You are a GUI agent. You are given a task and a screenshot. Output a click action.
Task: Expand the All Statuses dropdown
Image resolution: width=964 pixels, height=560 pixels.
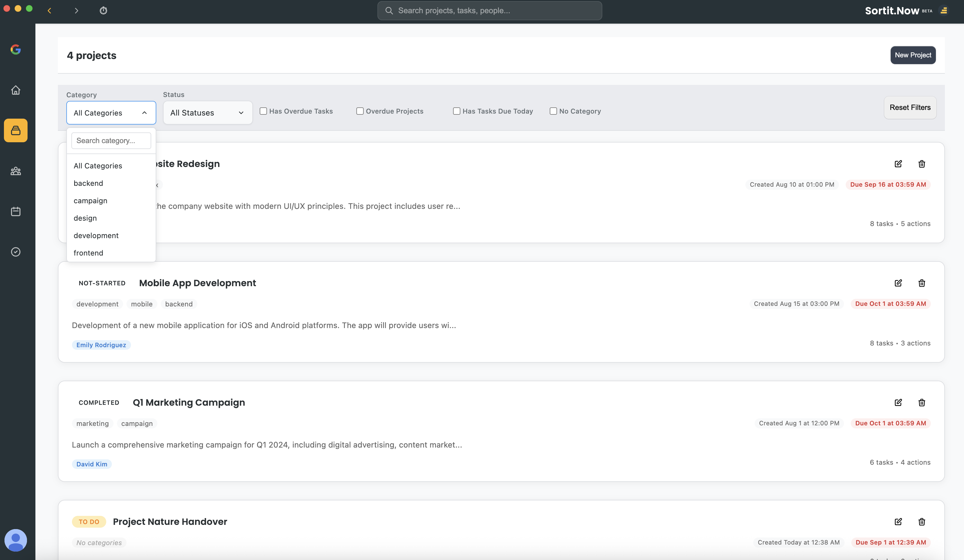tap(207, 113)
